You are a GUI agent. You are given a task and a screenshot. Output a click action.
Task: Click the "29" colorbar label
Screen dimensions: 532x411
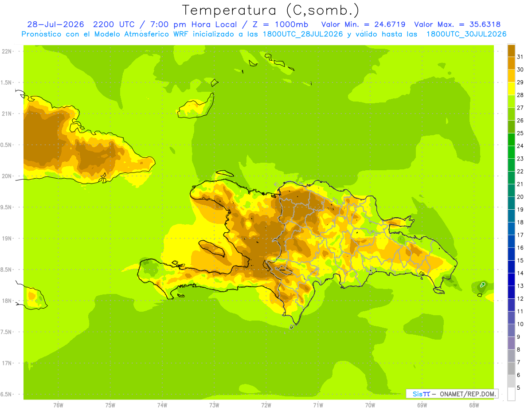pyautogui.click(x=520, y=82)
